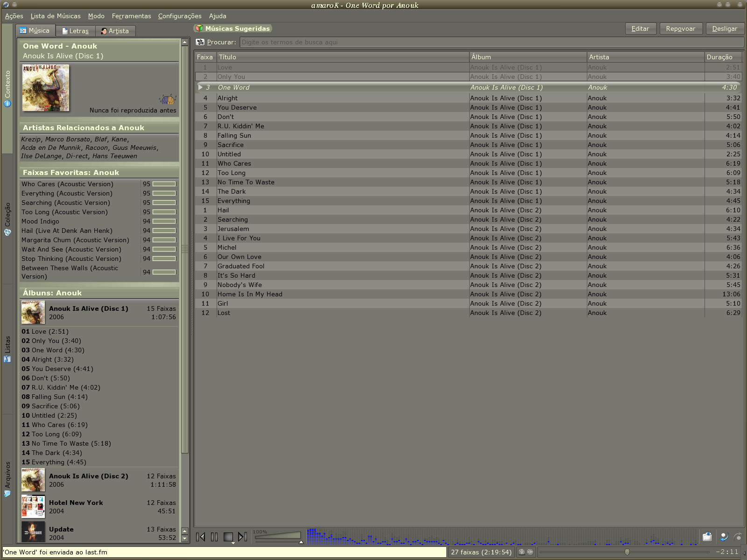Click favorite track Mood Indigo
The image size is (747, 560).
click(x=40, y=221)
